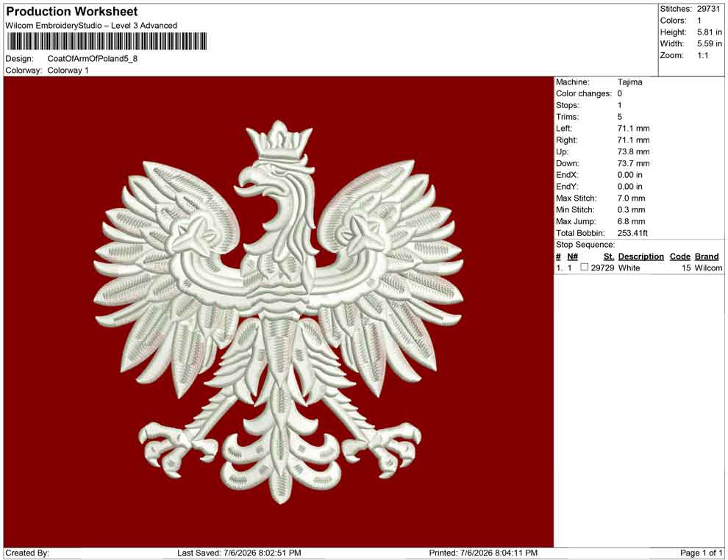
Task: Click Max Jump value '6.8 mm'
Action: [x=631, y=221]
